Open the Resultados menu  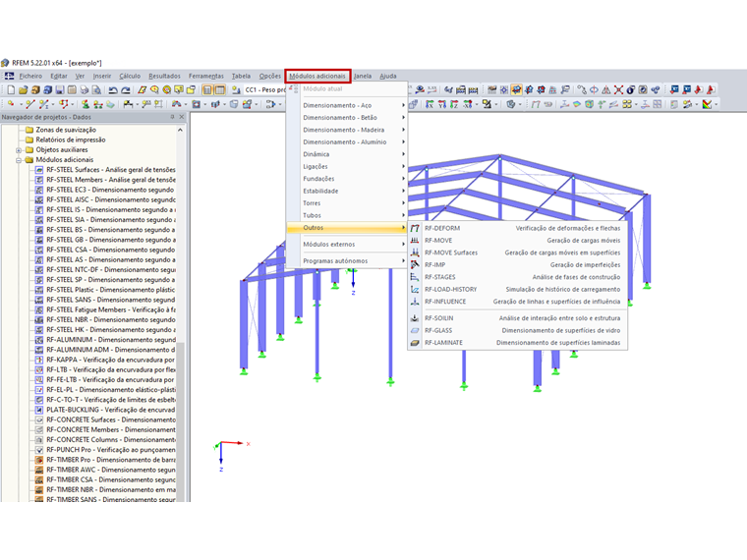(x=164, y=77)
